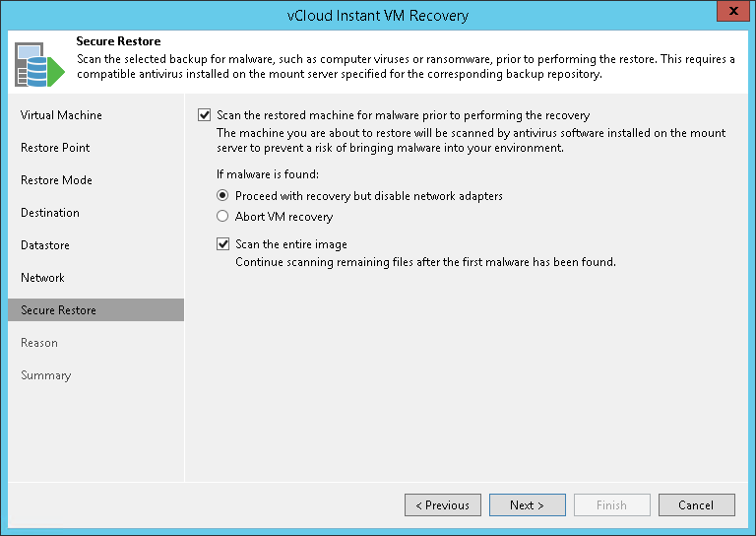This screenshot has height=536, width=756.
Task: Click the Finish button
Action: coord(611,505)
